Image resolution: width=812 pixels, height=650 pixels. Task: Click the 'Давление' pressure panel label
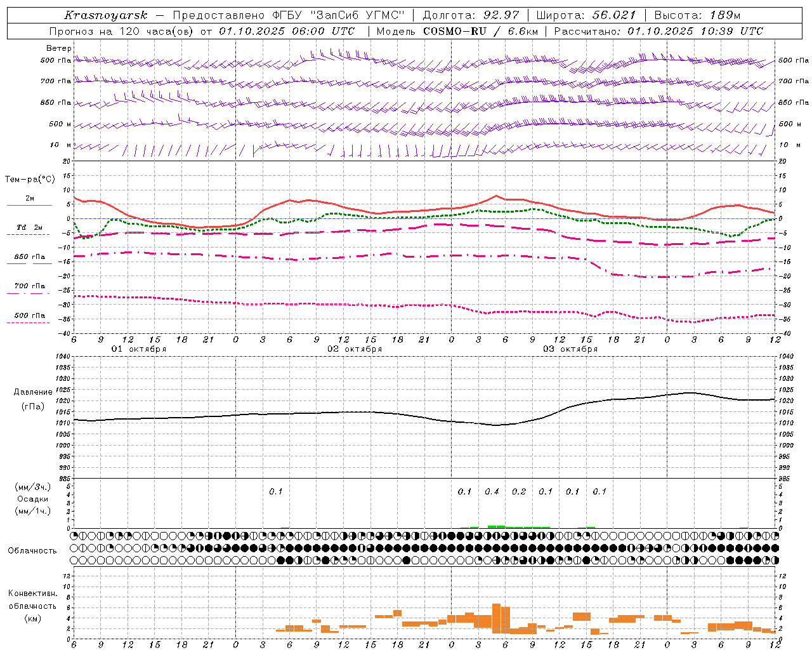click(33, 392)
